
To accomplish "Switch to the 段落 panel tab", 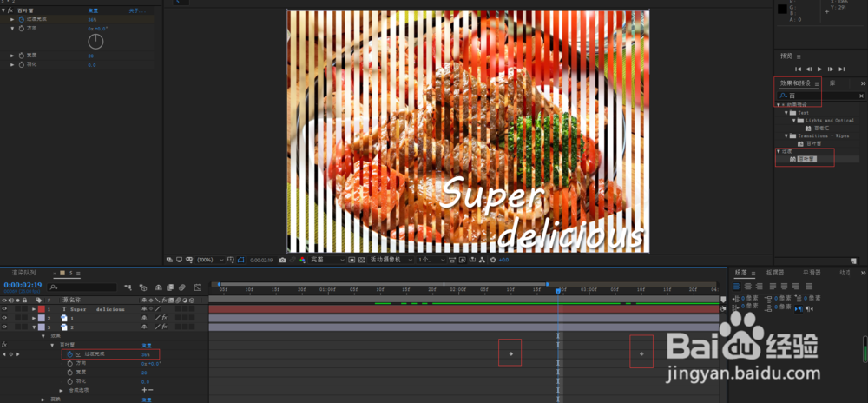I will (740, 273).
